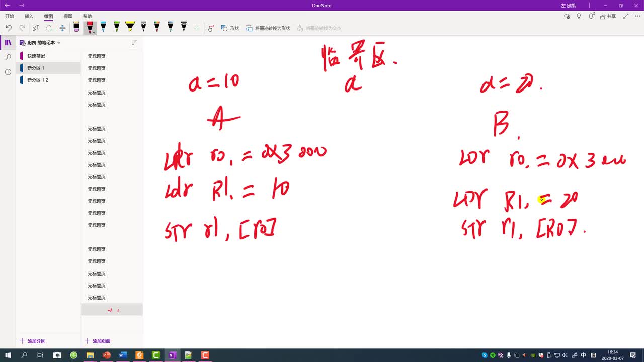Open recent notes clock icon

pyautogui.click(x=8, y=72)
